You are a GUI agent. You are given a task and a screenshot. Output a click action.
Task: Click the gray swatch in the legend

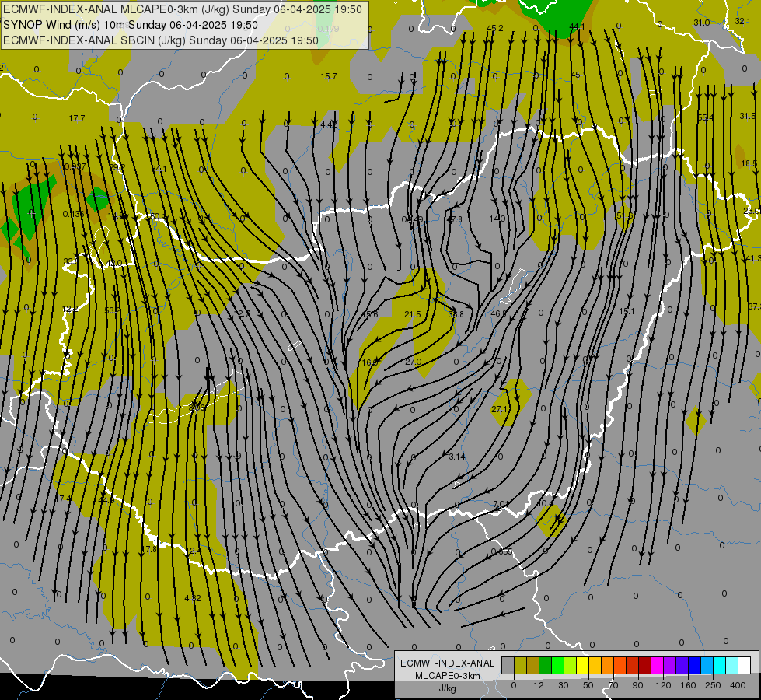coord(508,665)
